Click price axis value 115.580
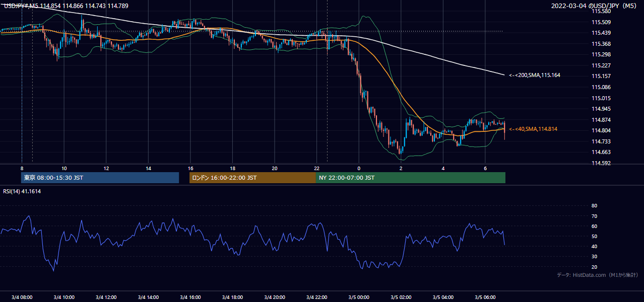Image resolution: width=644 pixels, height=302 pixels. [601, 11]
